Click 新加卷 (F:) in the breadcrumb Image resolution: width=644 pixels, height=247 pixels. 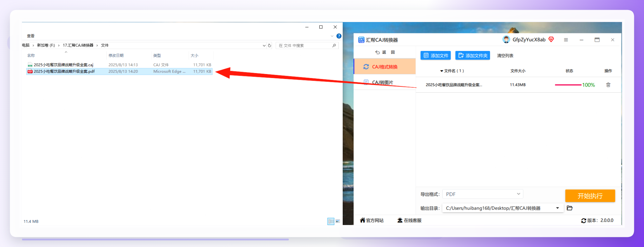(x=46, y=45)
